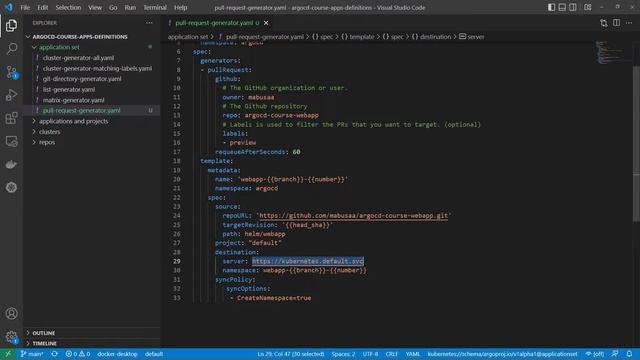Screen dimensions: 640x360
Task: Open the Terminal menu
Action: [155, 7]
